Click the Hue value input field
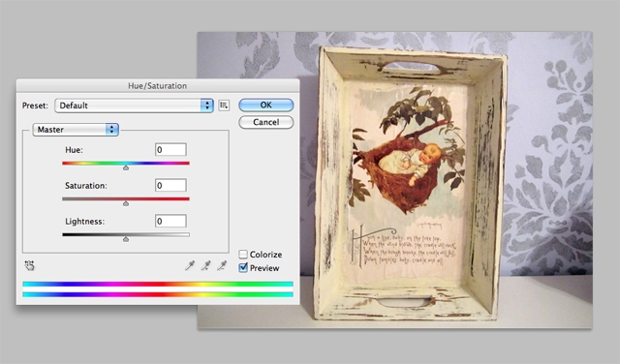 tap(170, 150)
